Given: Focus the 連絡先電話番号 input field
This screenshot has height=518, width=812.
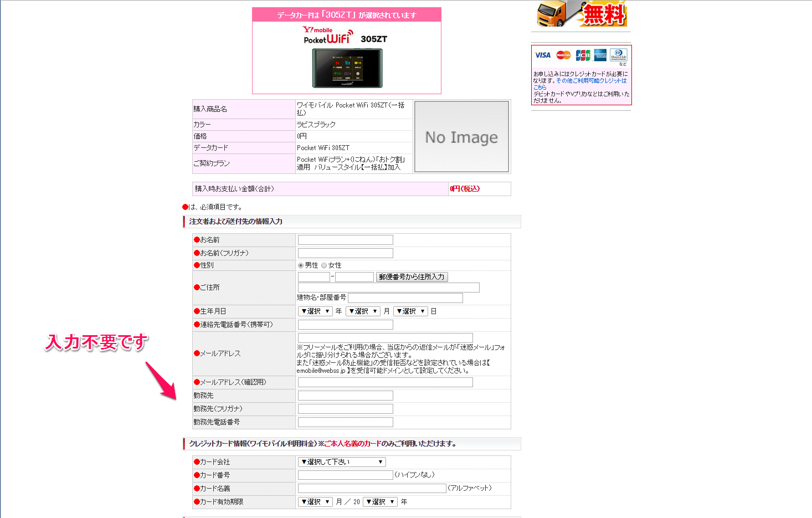Looking at the screenshot, I should (346, 325).
